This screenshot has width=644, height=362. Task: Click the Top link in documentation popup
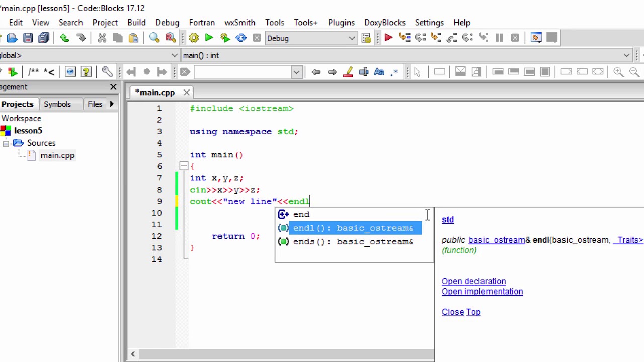pos(473,312)
